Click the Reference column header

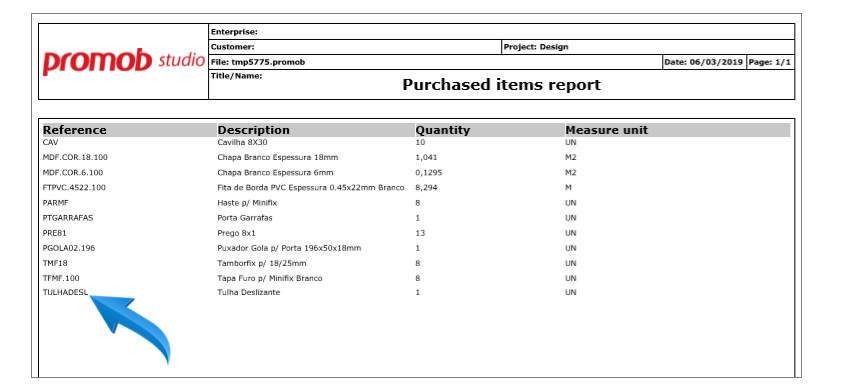pyautogui.click(x=74, y=130)
